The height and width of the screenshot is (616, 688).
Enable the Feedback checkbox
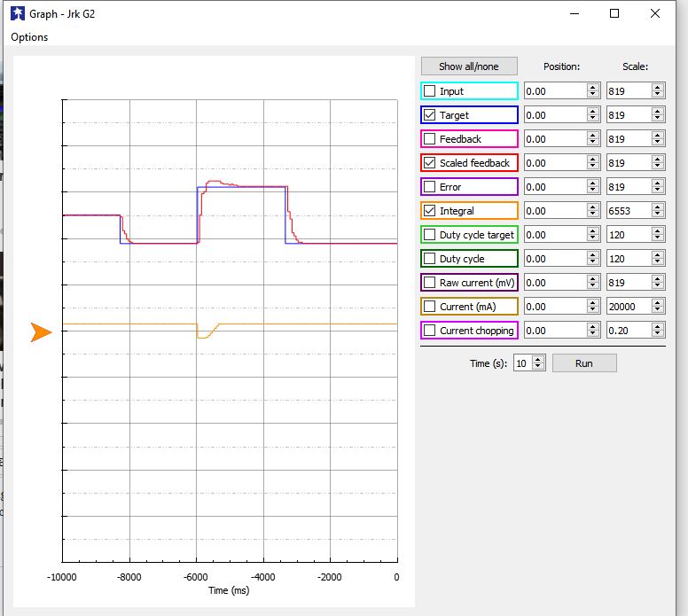[x=430, y=138]
